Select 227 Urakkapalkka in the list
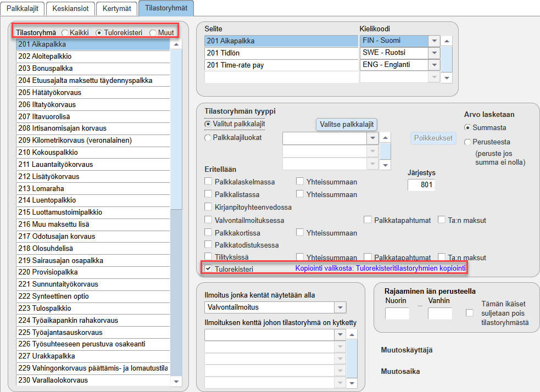 (x=93, y=356)
